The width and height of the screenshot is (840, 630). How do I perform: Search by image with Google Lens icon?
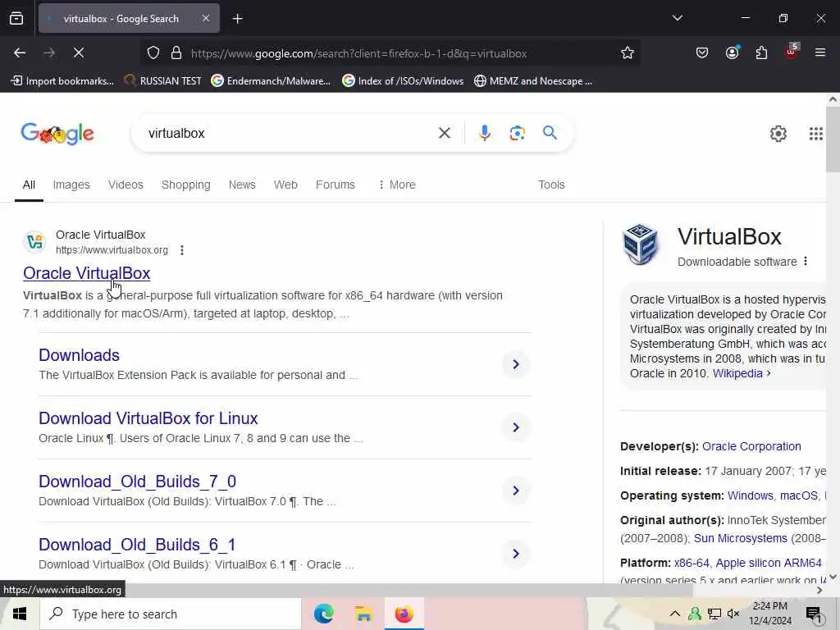tap(517, 133)
